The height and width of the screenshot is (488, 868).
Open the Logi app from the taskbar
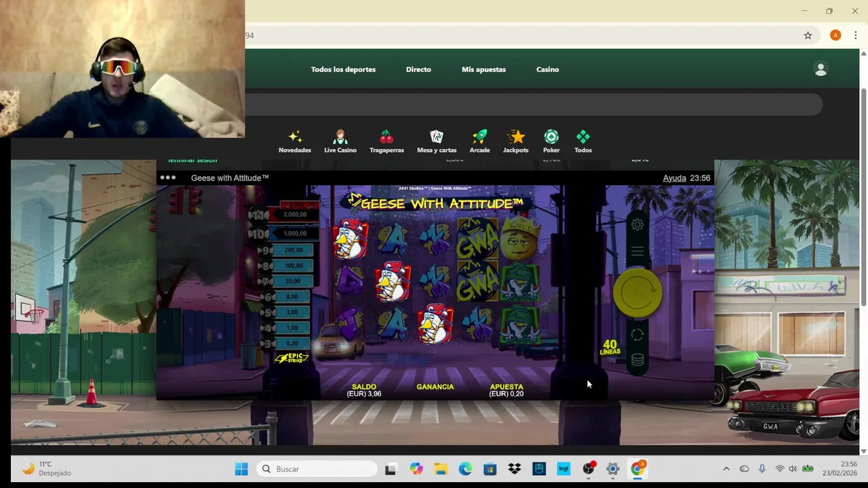(564, 469)
